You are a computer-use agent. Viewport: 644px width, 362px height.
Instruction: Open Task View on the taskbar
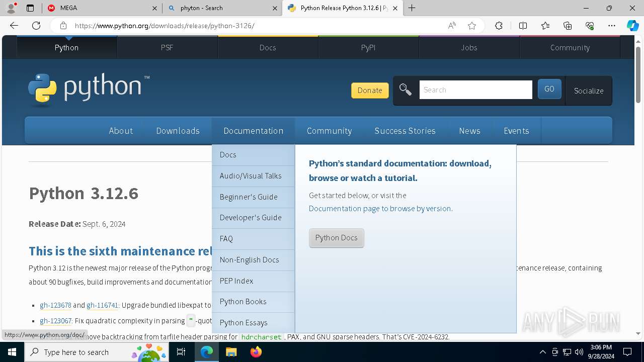pos(181,352)
